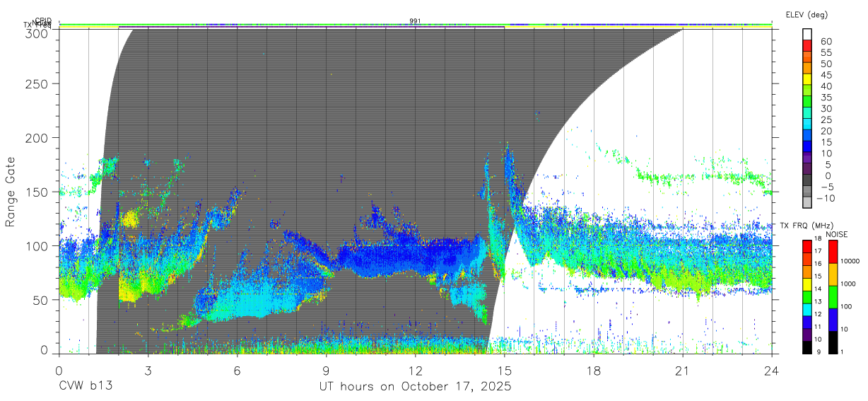Click the UT hours tick label 6
868x401 pixels.
(x=237, y=370)
